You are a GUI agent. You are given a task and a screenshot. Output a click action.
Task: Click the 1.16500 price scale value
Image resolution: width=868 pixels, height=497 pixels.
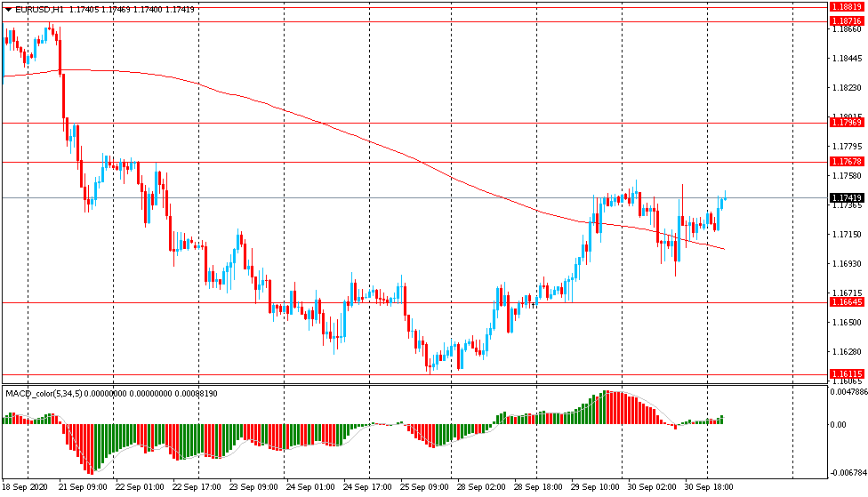coord(848,322)
